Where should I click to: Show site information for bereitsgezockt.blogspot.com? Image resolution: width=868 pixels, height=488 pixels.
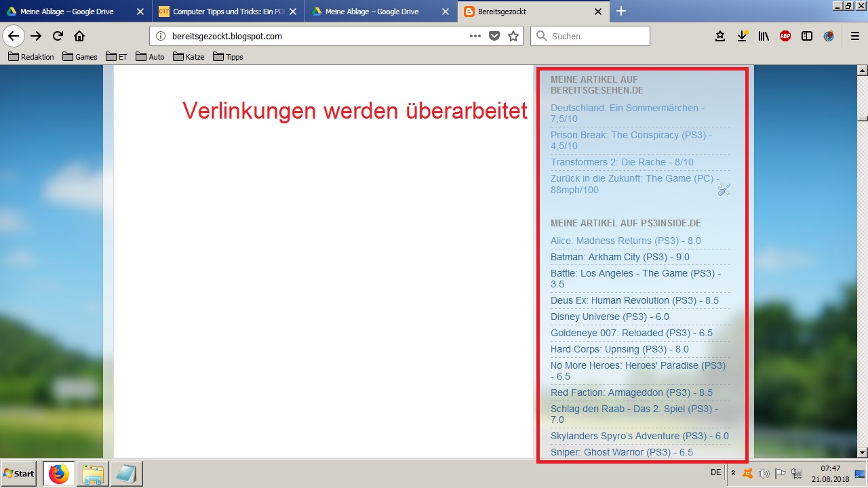point(160,36)
